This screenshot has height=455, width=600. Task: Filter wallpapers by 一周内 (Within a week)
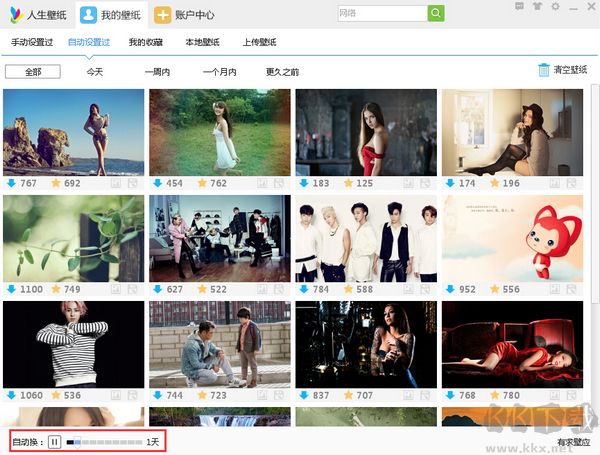point(157,72)
